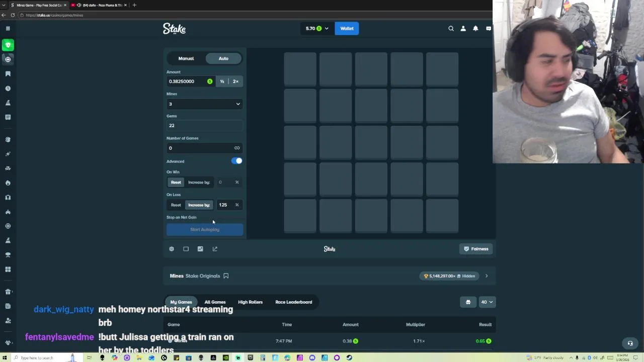Click the Windows taskbar search box
Viewport: 644px width, 362px height.
[40, 357]
